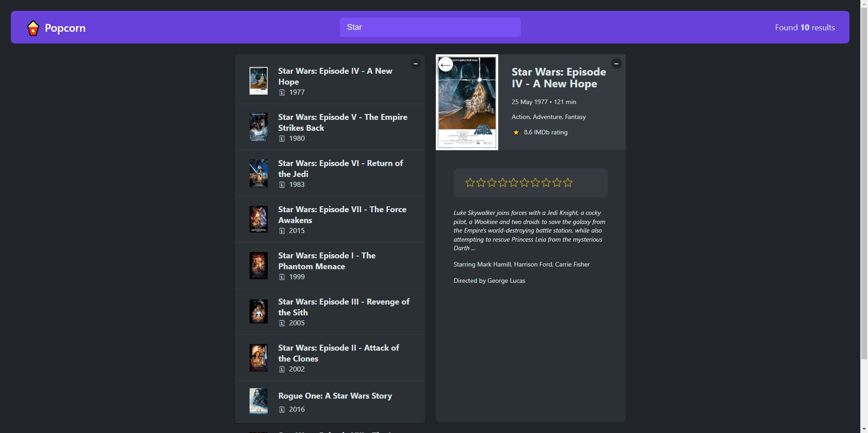Click The Phantom Menace poster thumbnail
Image resolution: width=868 pixels, height=433 pixels.
(259, 266)
